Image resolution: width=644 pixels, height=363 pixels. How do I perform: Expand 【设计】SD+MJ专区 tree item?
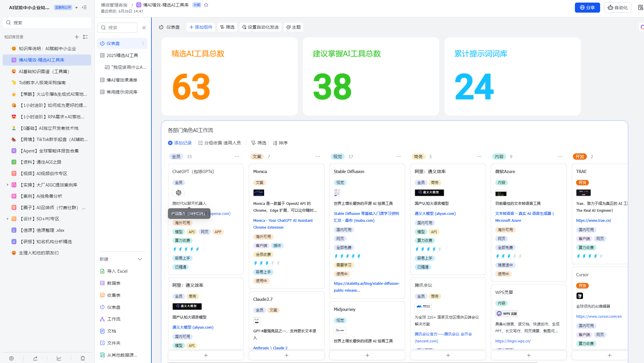point(7,219)
